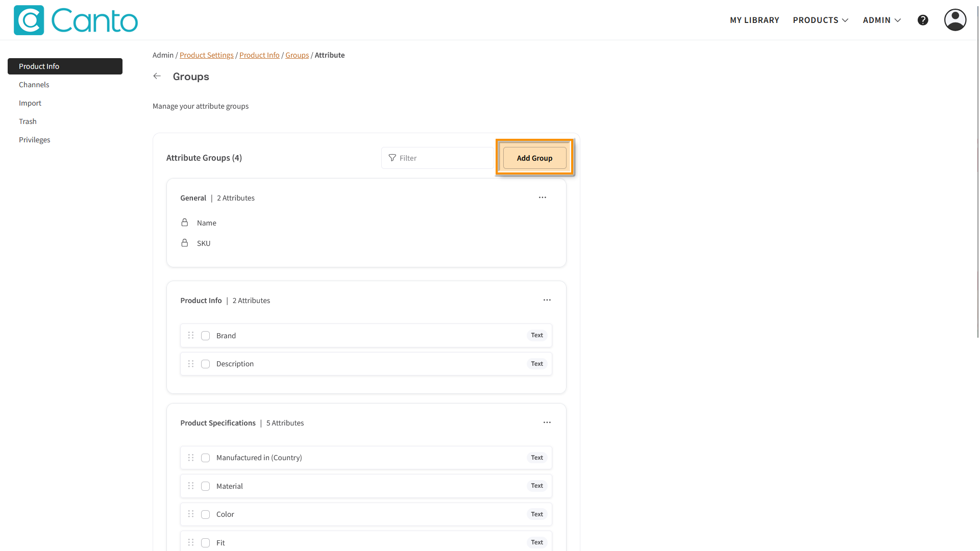
Task: Open the help question mark icon
Action: (x=923, y=20)
